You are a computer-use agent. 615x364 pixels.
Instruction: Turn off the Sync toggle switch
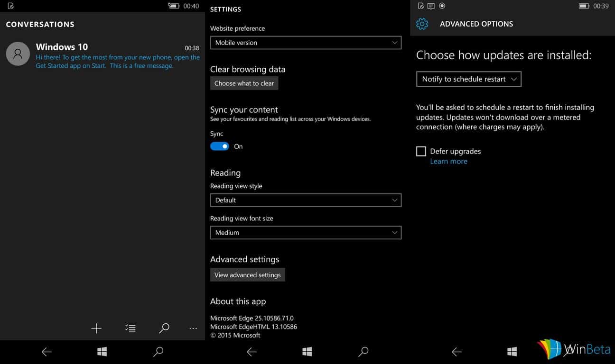tap(220, 146)
